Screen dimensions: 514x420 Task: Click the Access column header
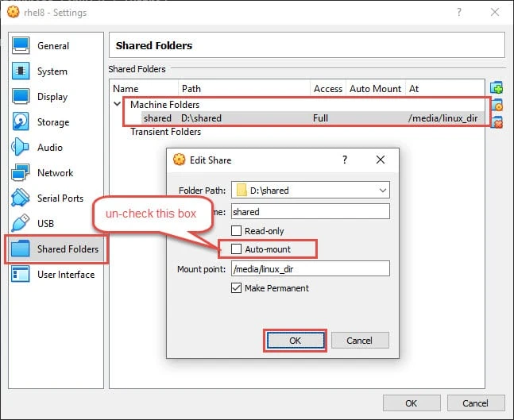point(328,88)
